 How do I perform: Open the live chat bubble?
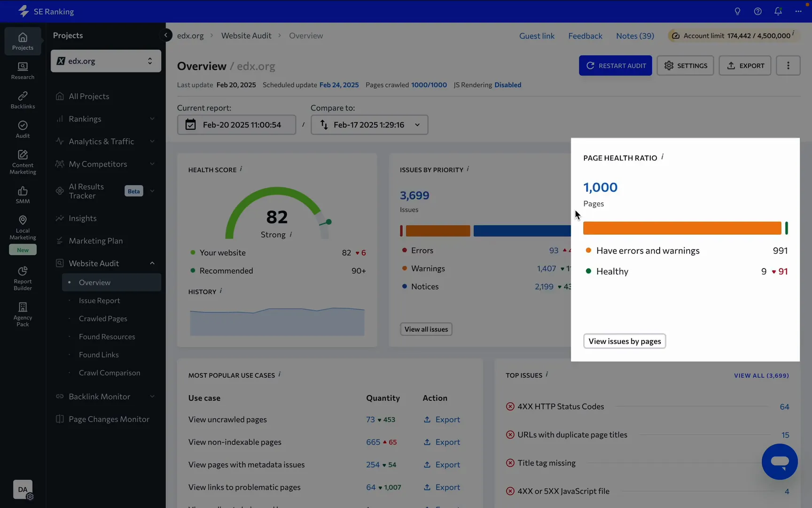pos(779,462)
